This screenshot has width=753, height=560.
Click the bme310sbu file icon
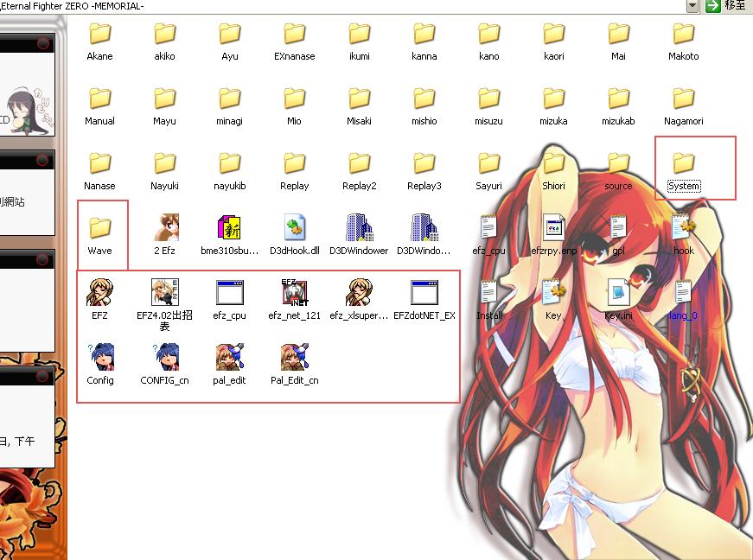tap(230, 228)
